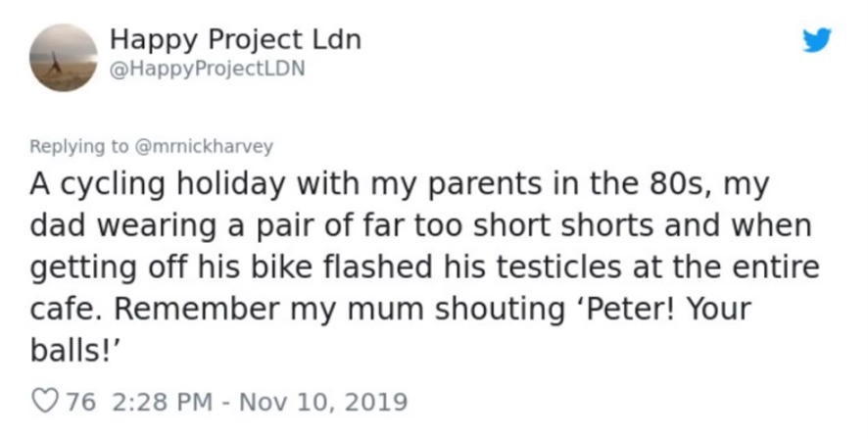Open the 2:28 PM timestamp
This screenshot has width=868, height=439.
coord(163,402)
